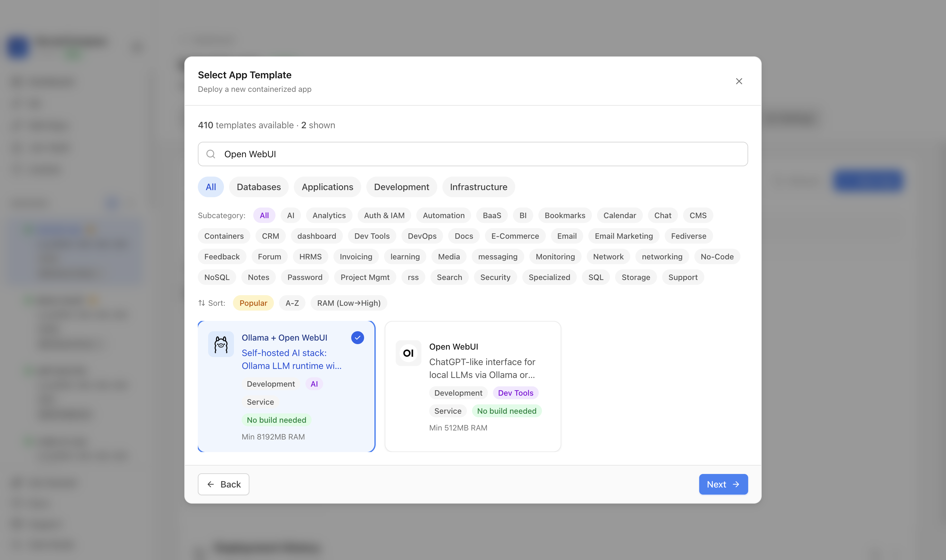This screenshot has width=946, height=560.
Task: Filter by Docs subcategory
Action: click(x=464, y=236)
